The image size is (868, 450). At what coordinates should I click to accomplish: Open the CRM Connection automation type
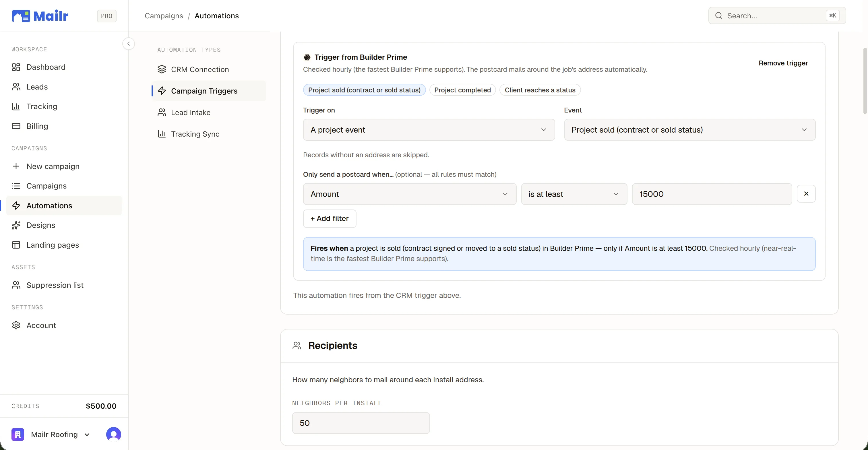209,69
